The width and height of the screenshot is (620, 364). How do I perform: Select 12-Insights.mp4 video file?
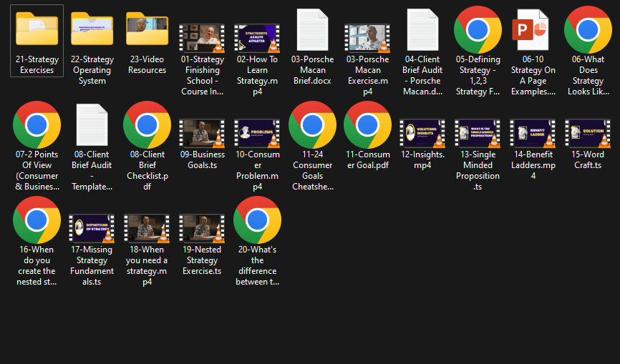pyautogui.click(x=422, y=134)
